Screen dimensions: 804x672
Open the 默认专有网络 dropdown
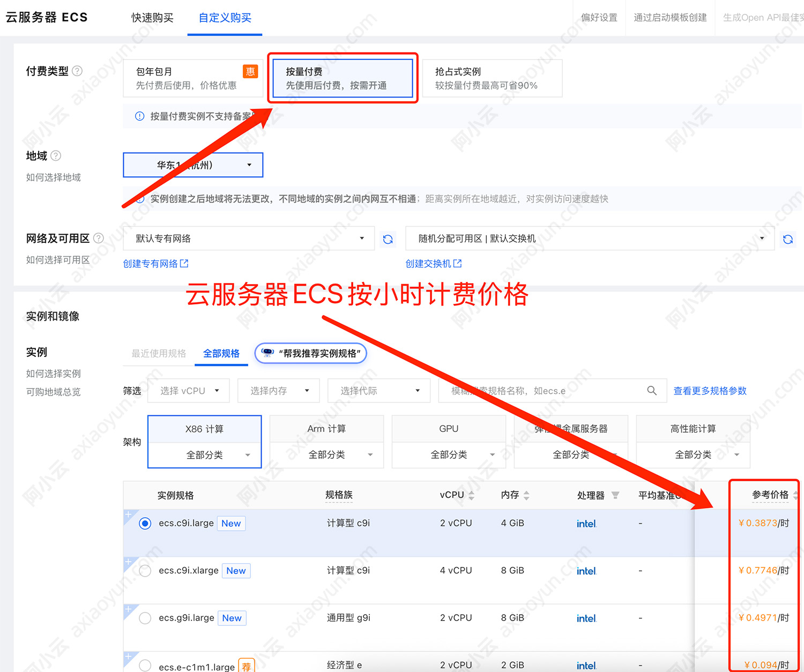(249, 238)
